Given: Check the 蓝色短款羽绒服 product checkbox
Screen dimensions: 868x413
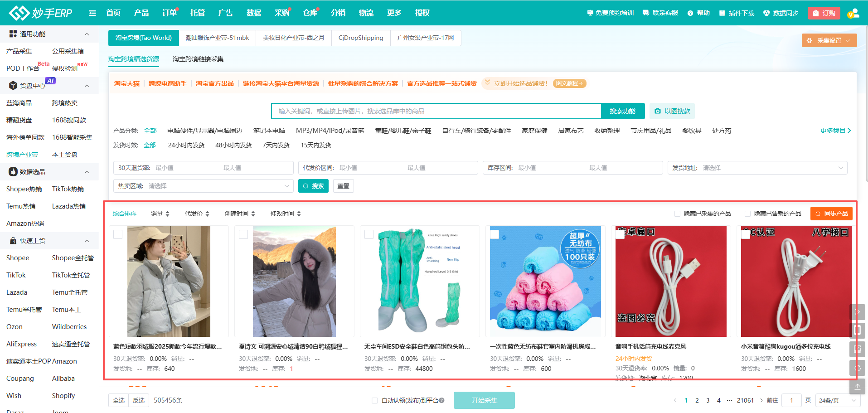Looking at the screenshot, I should 118,234.
